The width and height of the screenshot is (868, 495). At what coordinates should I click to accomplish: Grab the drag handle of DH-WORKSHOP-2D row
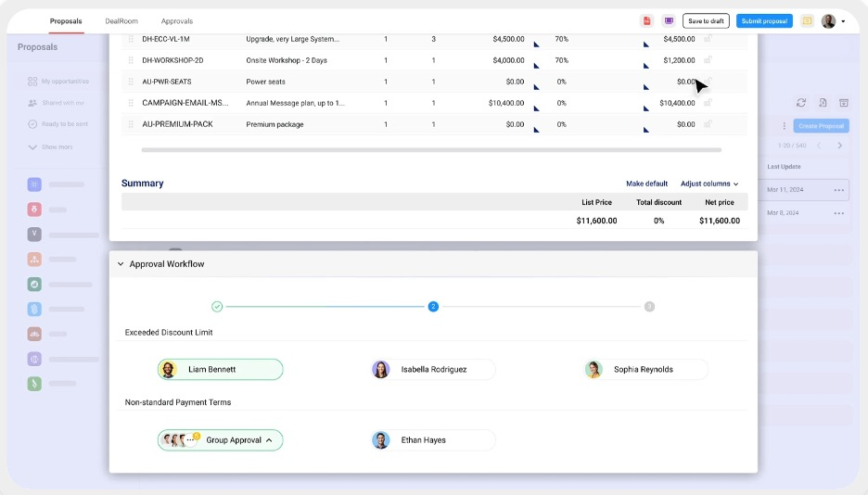(131, 60)
